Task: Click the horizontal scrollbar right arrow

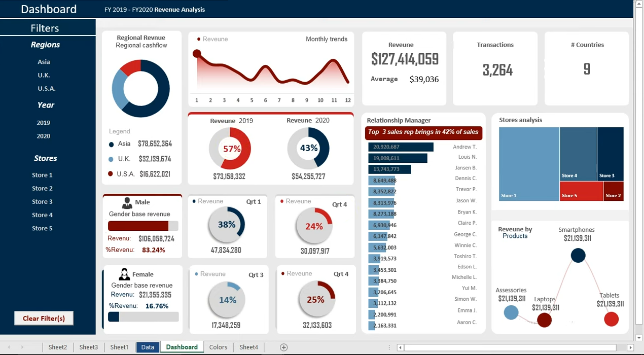Action: pos(630,347)
